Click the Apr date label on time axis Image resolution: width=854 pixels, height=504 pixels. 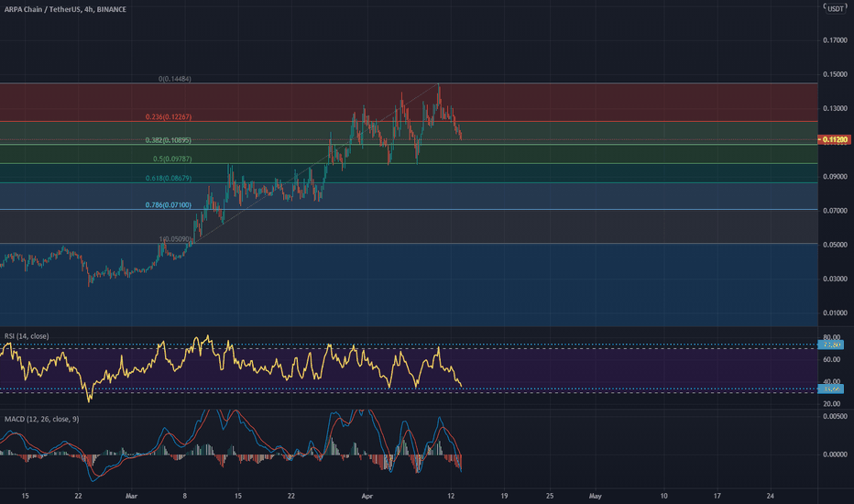click(x=367, y=496)
